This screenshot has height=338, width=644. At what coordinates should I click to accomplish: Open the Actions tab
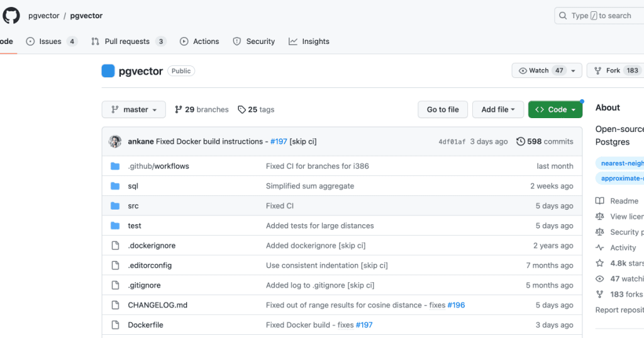pyautogui.click(x=199, y=41)
